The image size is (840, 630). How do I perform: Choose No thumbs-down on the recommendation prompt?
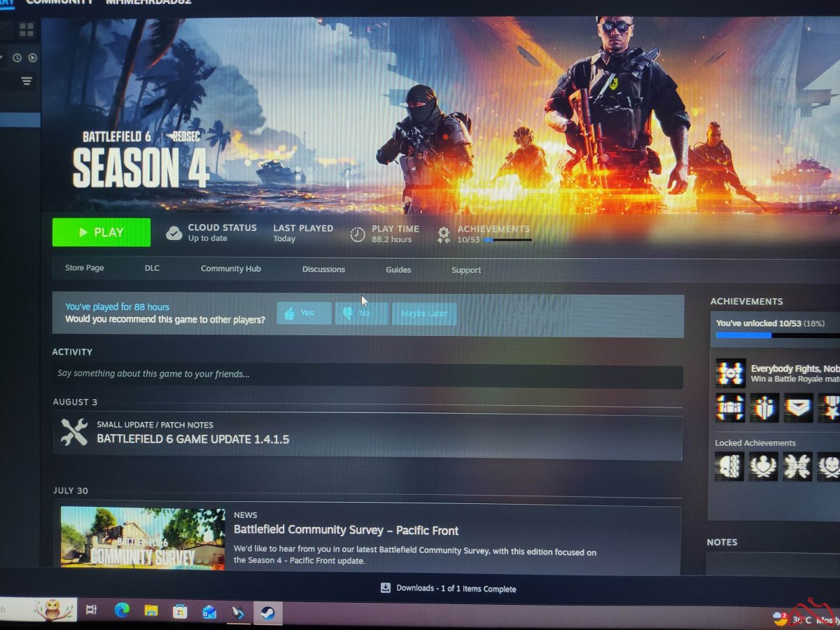tap(362, 314)
